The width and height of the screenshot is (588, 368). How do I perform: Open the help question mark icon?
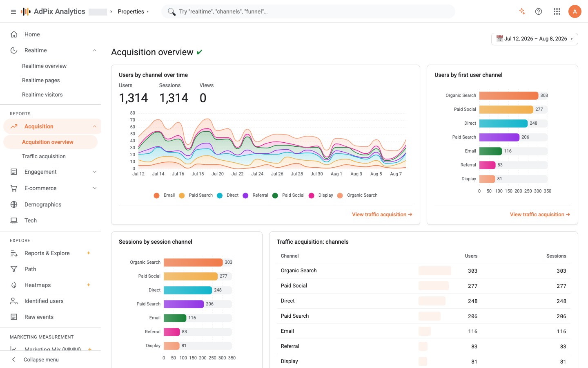point(539,11)
